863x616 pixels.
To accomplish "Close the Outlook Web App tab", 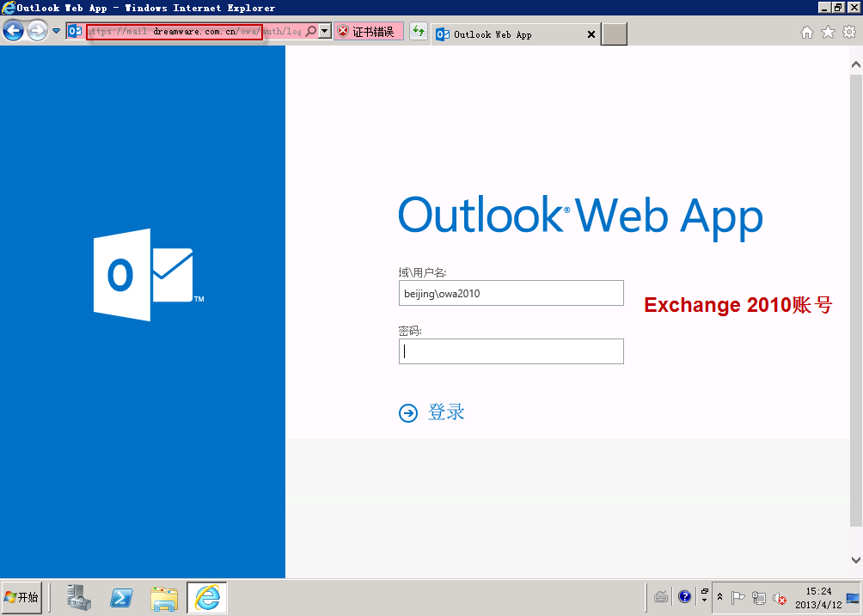I will pyautogui.click(x=591, y=34).
